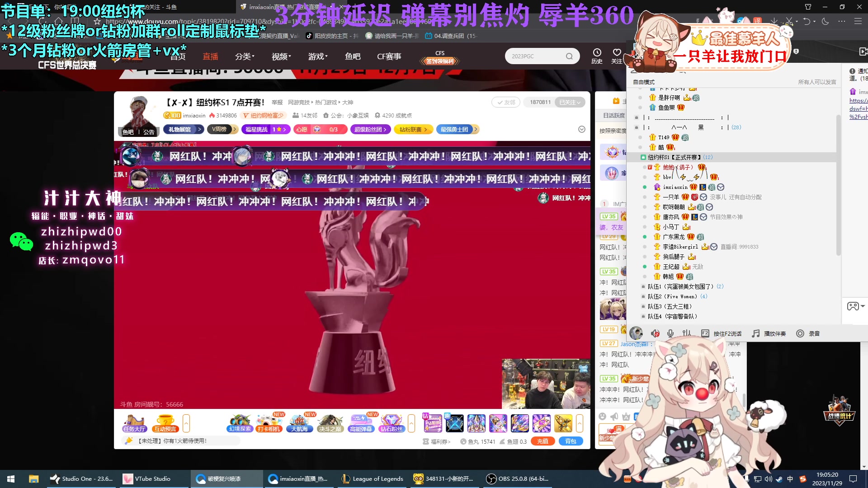Open the 礼物展馆 gift gallery pill
Image resolution: width=868 pixels, height=488 pixels.
(x=184, y=129)
